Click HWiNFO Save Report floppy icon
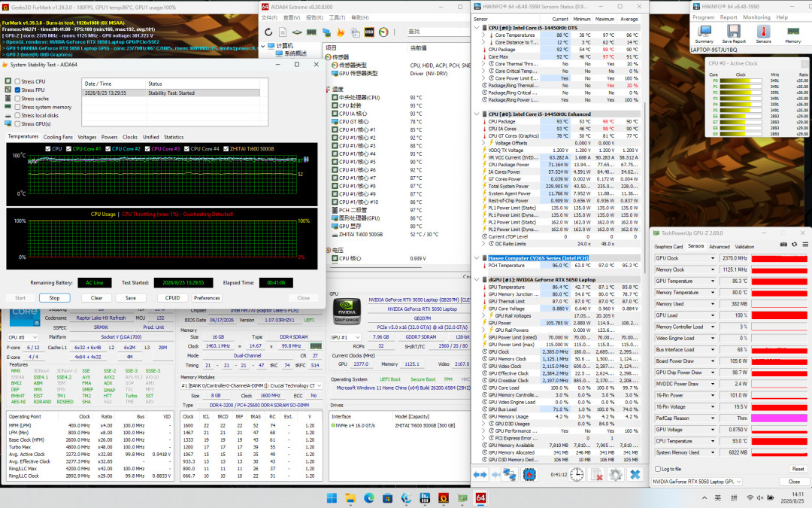Viewport: 812px width, 508px height. coord(734,32)
